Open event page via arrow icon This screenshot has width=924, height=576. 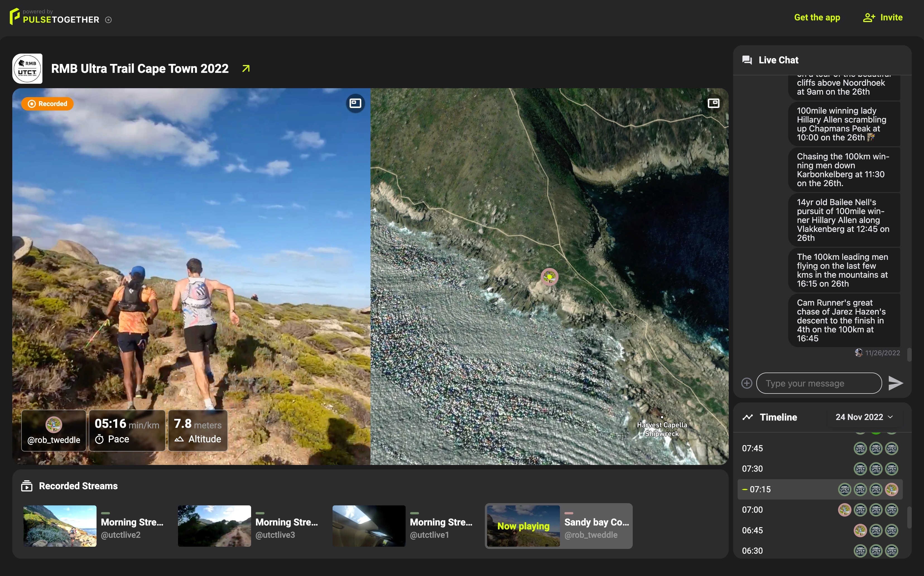tap(246, 69)
